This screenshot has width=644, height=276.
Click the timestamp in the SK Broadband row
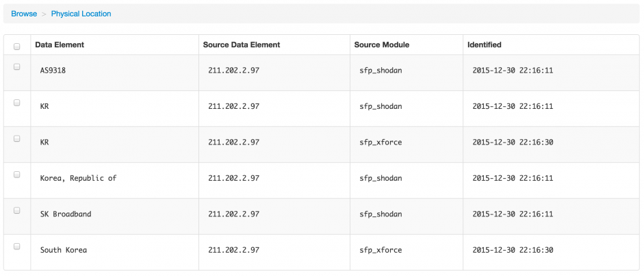coord(513,214)
